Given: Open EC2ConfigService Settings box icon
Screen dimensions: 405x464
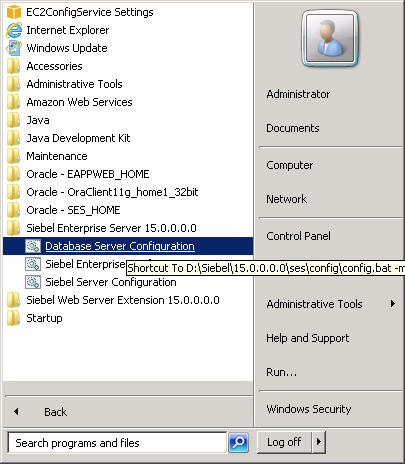Looking at the screenshot, I should pos(14,12).
